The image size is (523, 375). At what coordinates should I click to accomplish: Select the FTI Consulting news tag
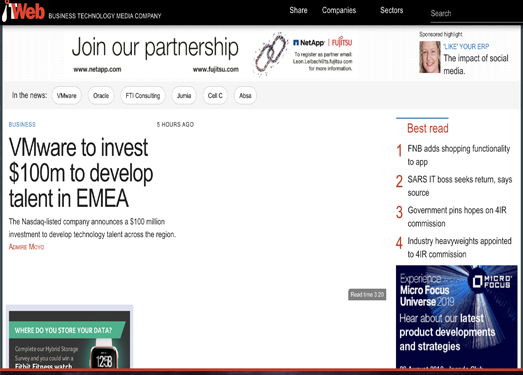coord(143,96)
